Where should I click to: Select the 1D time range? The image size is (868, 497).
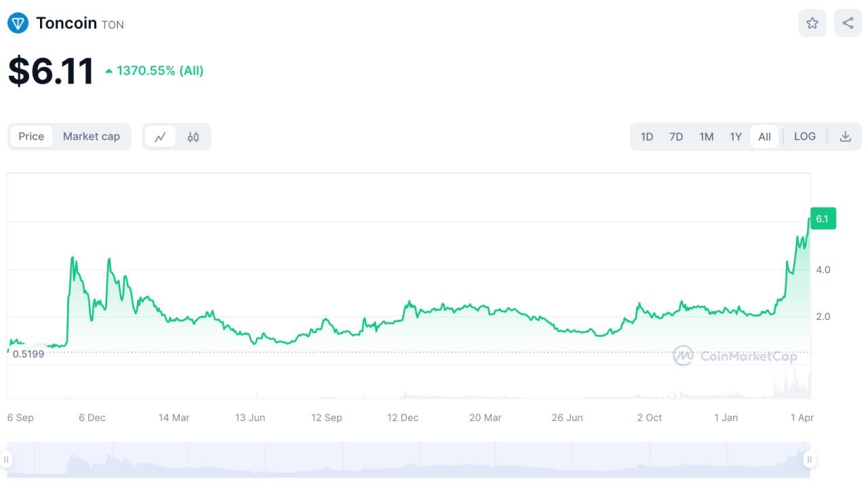tap(647, 137)
